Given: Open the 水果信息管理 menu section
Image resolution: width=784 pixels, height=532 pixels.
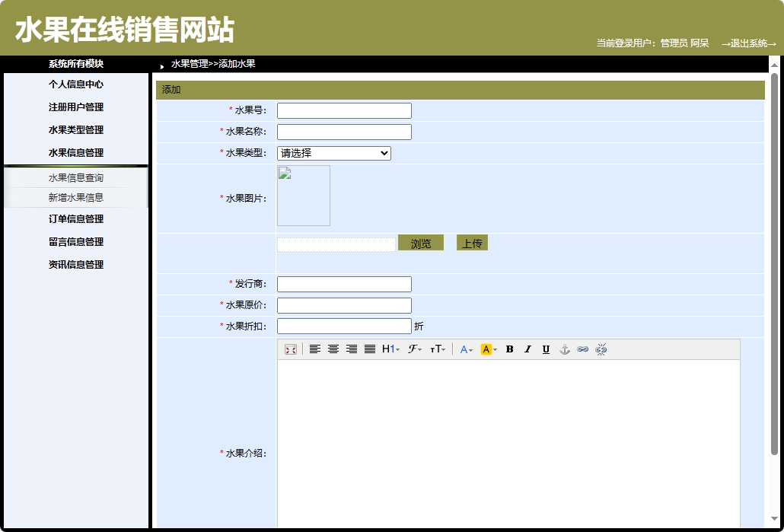Looking at the screenshot, I should (75, 151).
